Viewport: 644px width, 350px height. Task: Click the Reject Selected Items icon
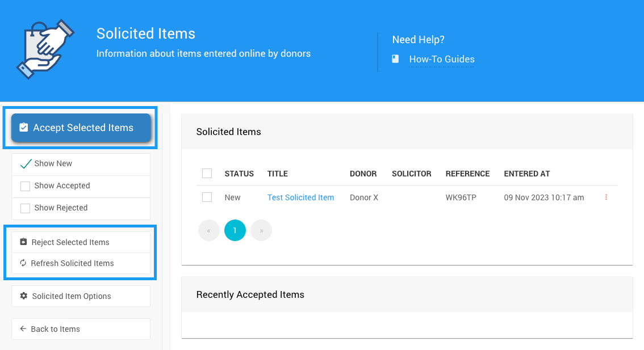(23, 242)
